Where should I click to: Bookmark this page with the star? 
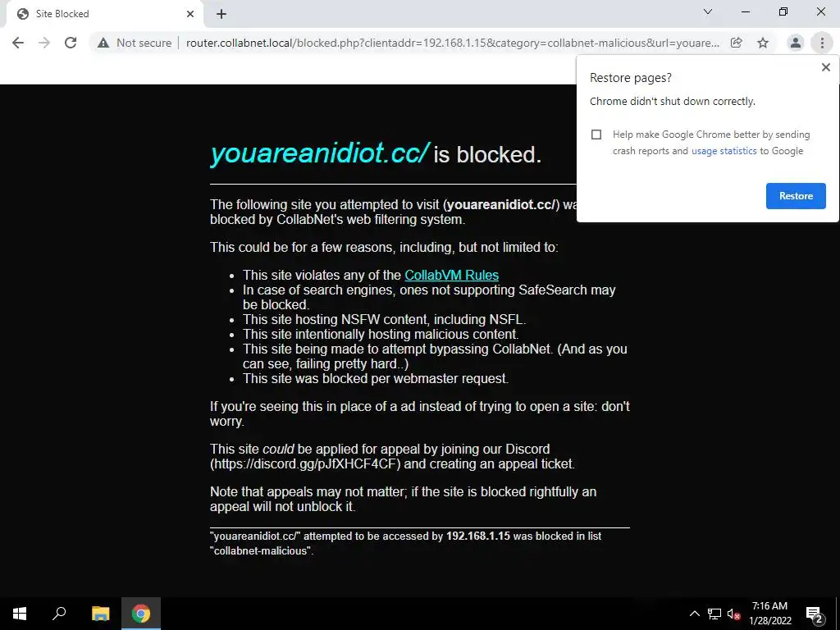763,43
